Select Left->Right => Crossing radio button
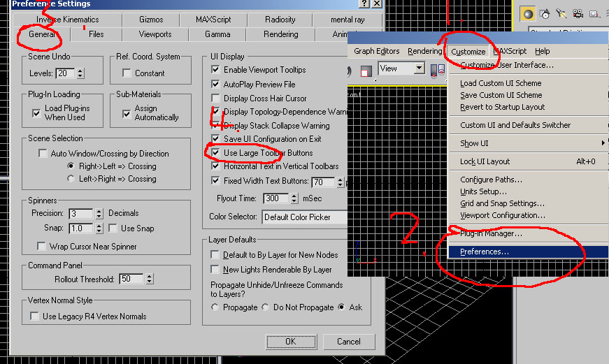 tap(71, 179)
